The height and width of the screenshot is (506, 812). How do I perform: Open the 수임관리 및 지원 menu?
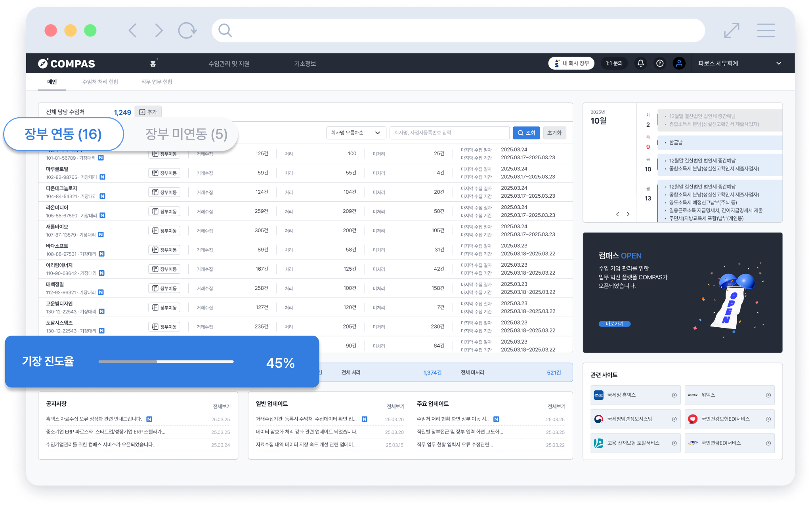tap(229, 64)
